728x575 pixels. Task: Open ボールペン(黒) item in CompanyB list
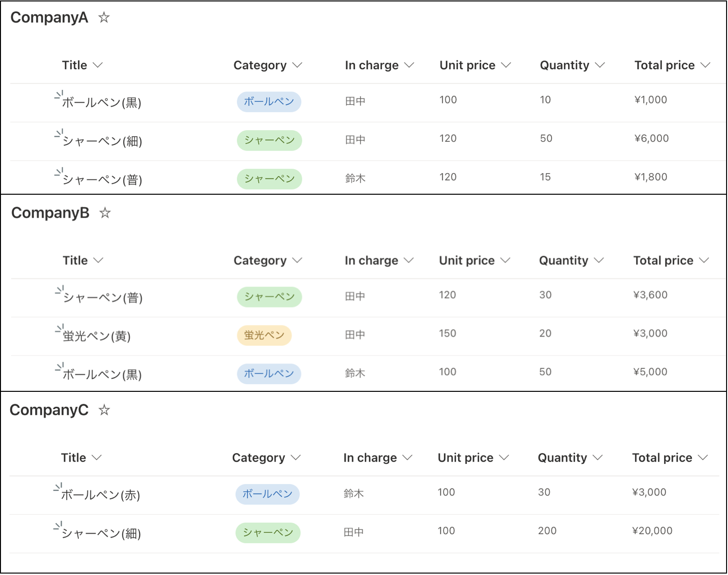(x=102, y=375)
